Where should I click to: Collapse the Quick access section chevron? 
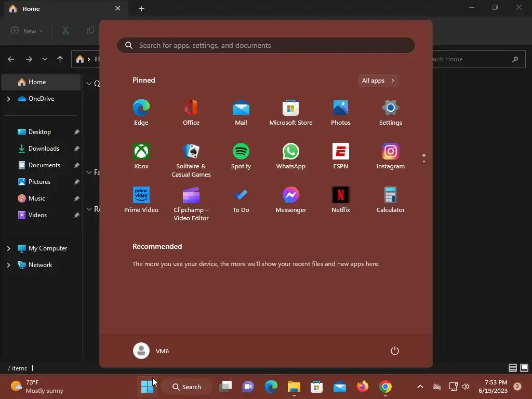(x=89, y=84)
